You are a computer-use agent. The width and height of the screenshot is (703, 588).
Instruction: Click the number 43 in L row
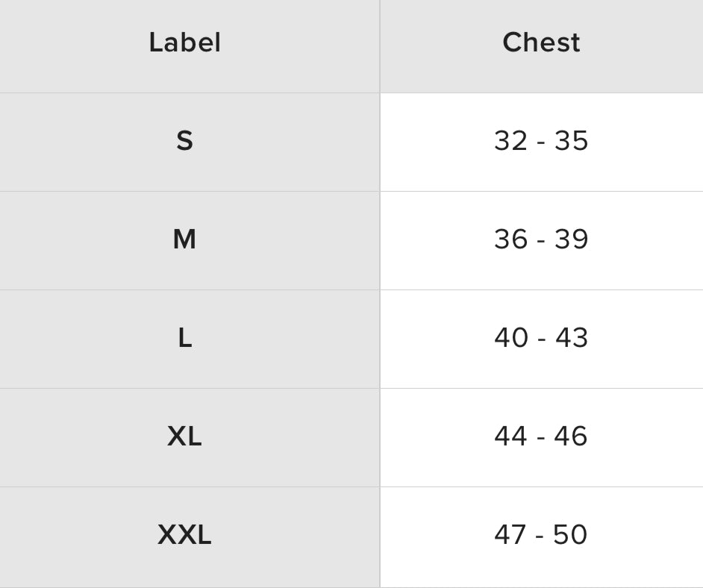[572, 338]
